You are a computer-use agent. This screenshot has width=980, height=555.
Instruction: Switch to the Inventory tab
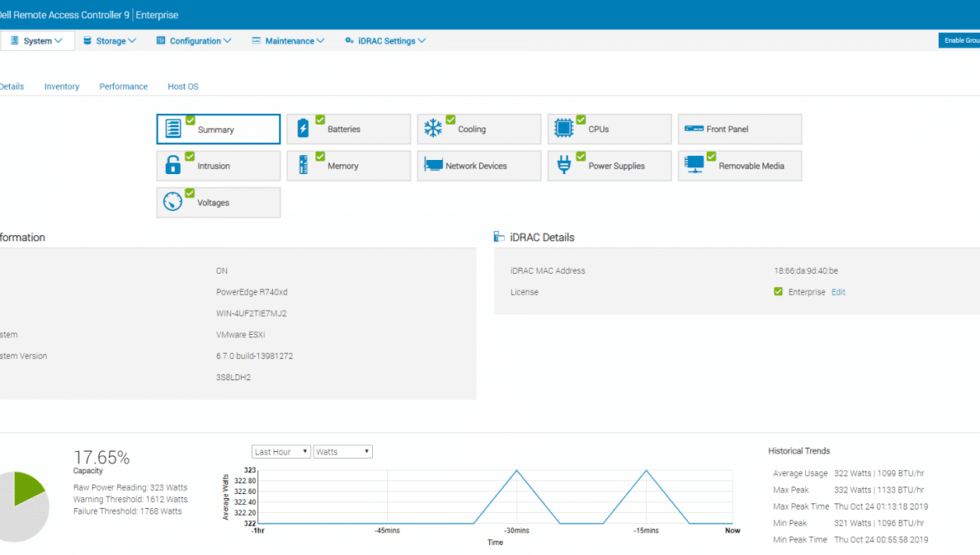pyautogui.click(x=62, y=86)
